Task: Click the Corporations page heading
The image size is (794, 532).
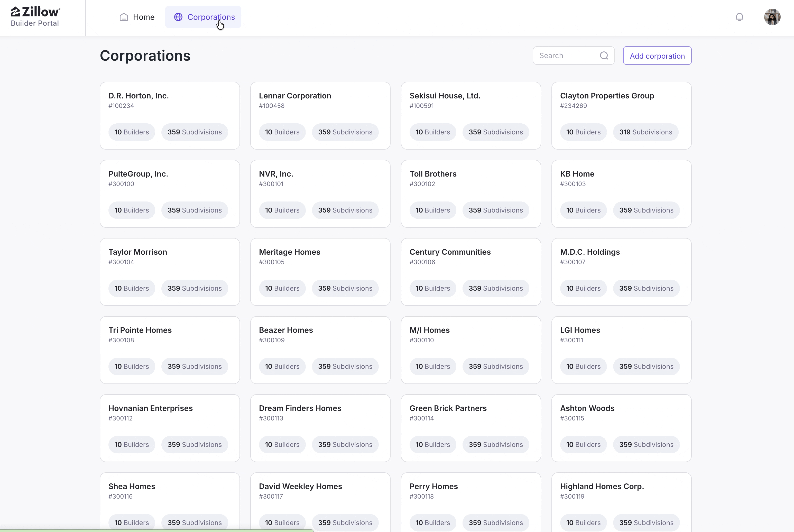Action: [145, 56]
